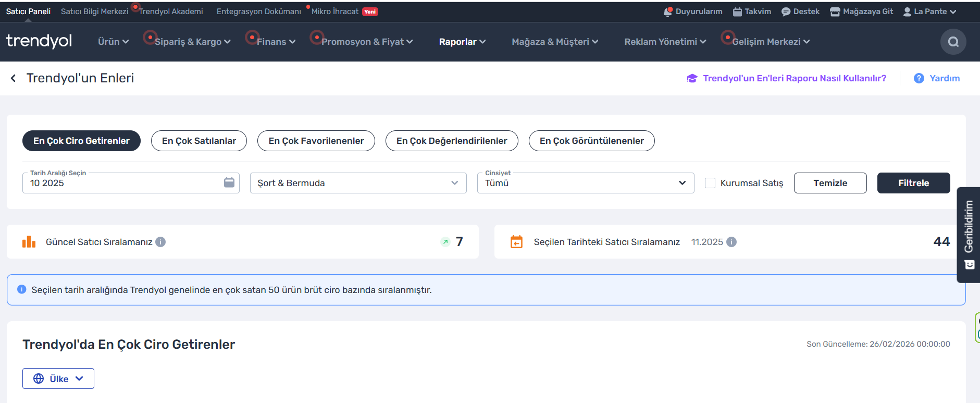
Task: Click the Yeni badge next to Mikro İhracat
Action: pos(370,11)
